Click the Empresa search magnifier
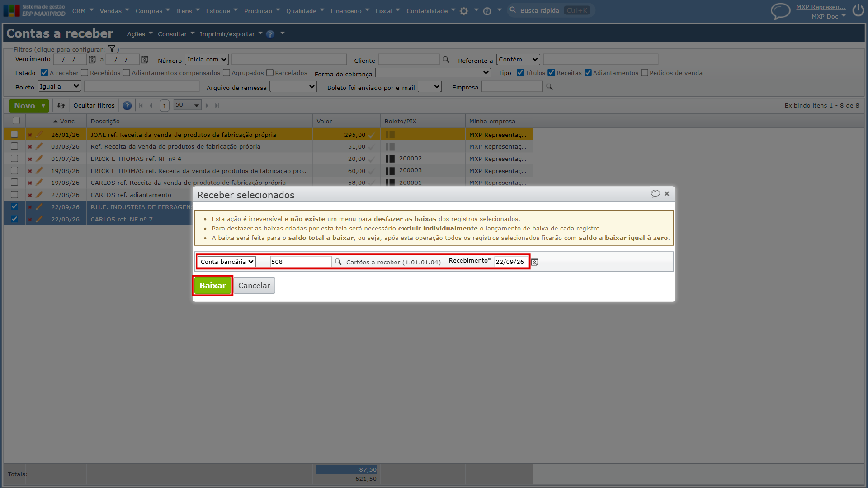 click(x=550, y=87)
